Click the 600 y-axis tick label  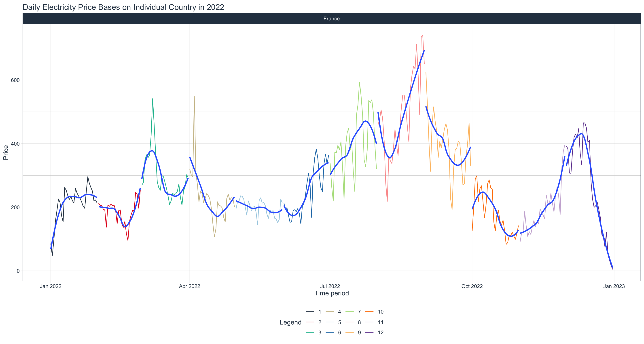pyautogui.click(x=15, y=80)
